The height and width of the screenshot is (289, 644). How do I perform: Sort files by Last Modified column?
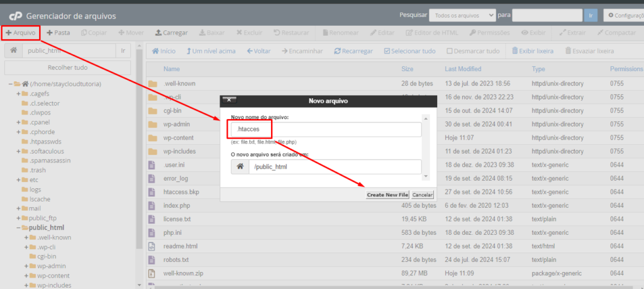click(x=463, y=69)
